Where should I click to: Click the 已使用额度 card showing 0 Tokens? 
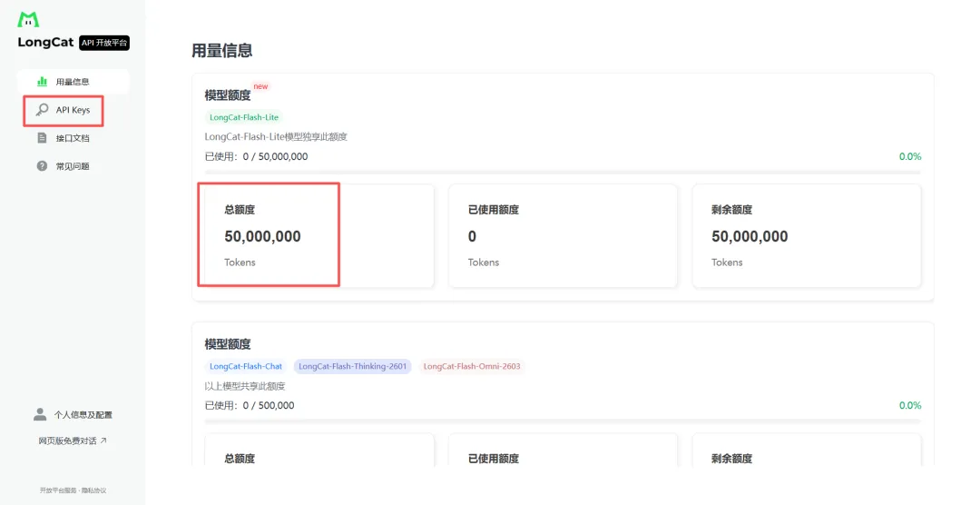[563, 236]
